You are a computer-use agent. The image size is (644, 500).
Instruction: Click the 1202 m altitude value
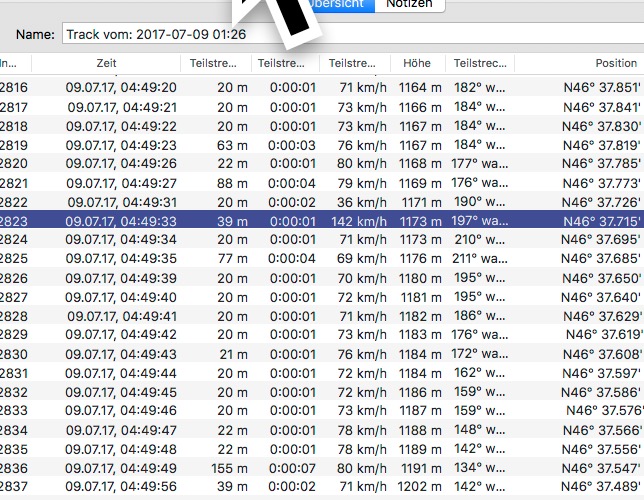click(x=420, y=487)
